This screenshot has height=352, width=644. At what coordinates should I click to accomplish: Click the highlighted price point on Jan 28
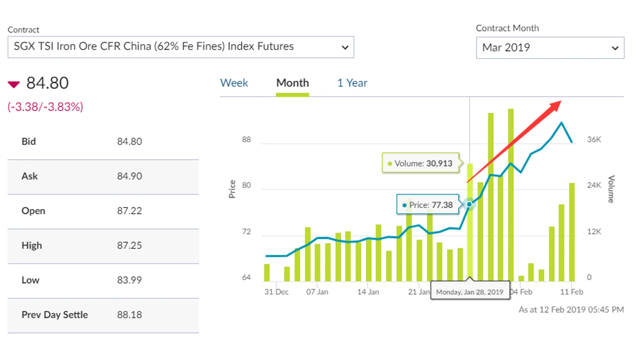click(x=469, y=204)
